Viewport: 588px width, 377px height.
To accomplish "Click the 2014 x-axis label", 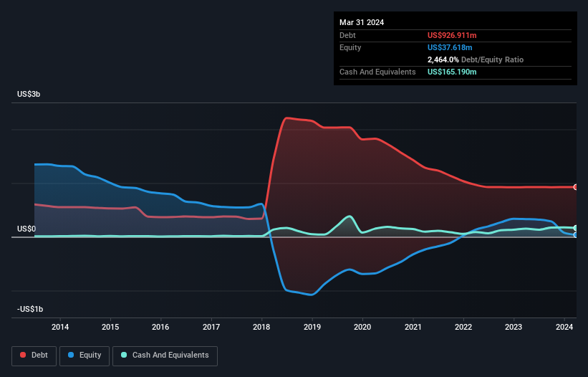I will tap(60, 327).
